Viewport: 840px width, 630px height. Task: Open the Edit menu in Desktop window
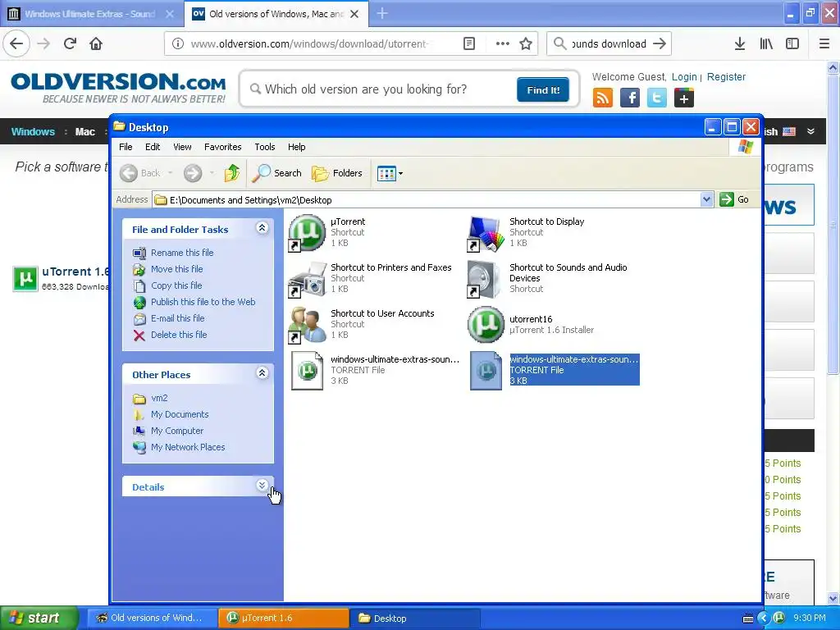tap(153, 147)
